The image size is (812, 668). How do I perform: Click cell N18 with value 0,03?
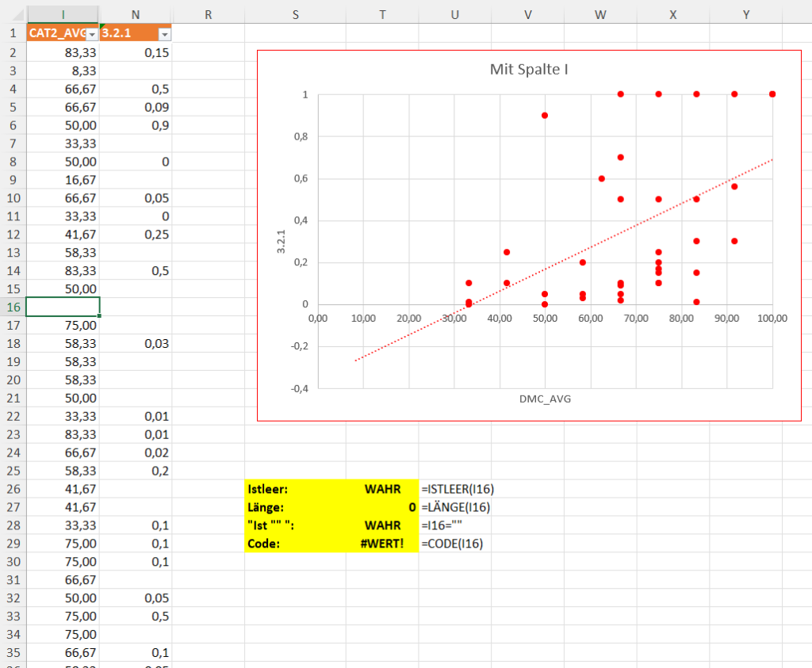tap(136, 344)
